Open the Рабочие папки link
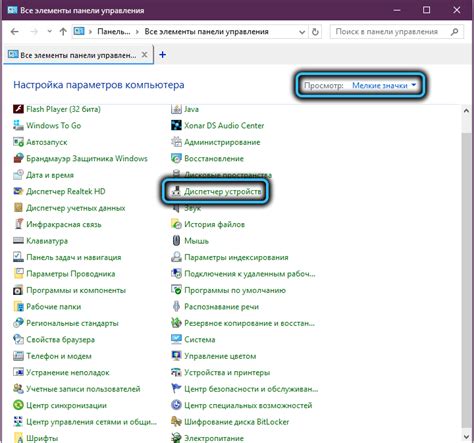474x443 pixels. [x=54, y=306]
